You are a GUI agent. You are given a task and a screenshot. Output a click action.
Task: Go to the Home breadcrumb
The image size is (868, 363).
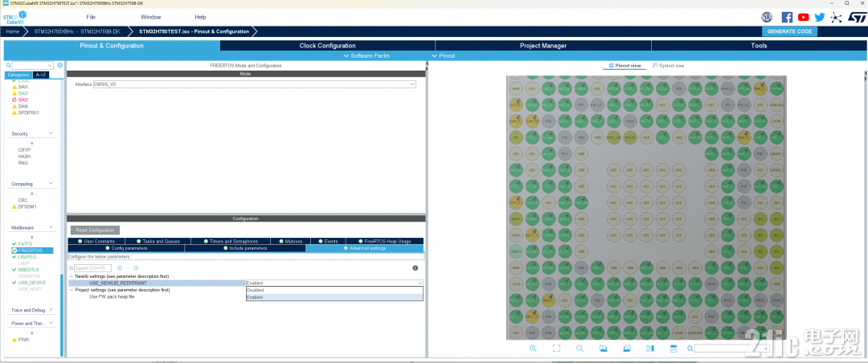pyautogui.click(x=13, y=31)
